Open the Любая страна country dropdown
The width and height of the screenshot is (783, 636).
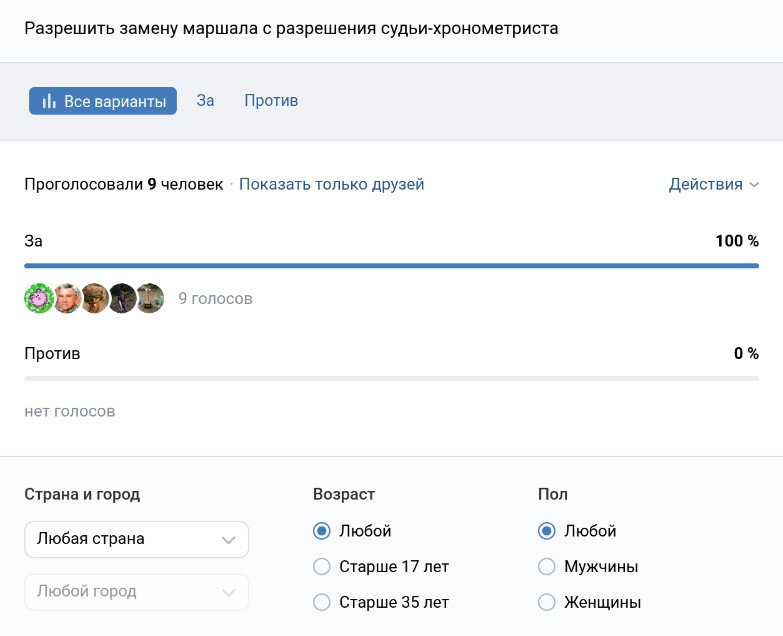tap(136, 539)
